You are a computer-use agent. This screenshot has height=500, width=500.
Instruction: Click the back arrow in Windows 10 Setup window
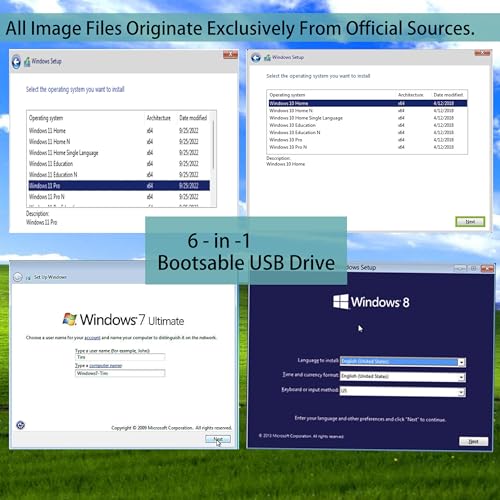(x=256, y=58)
